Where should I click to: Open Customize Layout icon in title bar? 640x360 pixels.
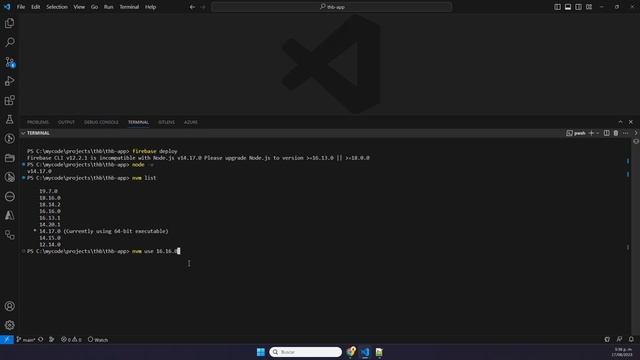pos(589,7)
